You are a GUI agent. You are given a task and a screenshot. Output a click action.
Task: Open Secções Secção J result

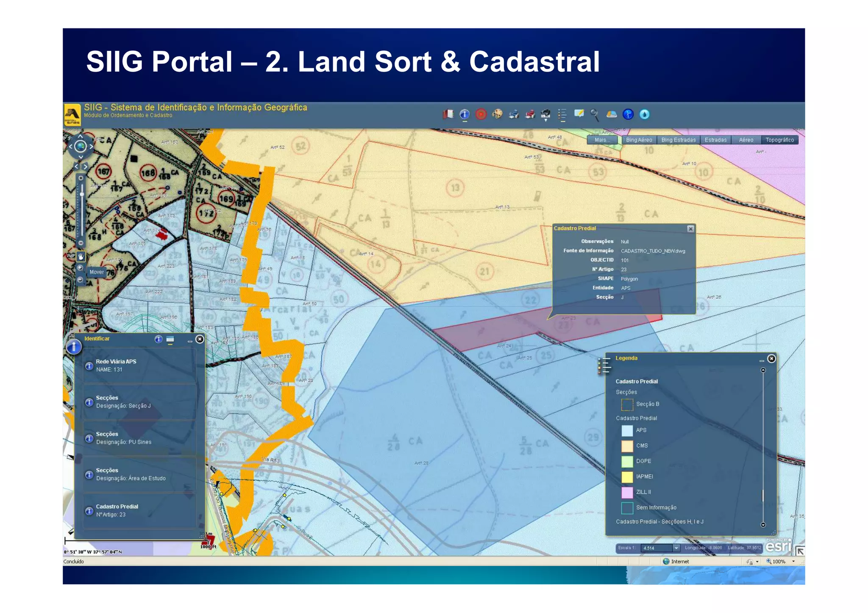tap(139, 402)
